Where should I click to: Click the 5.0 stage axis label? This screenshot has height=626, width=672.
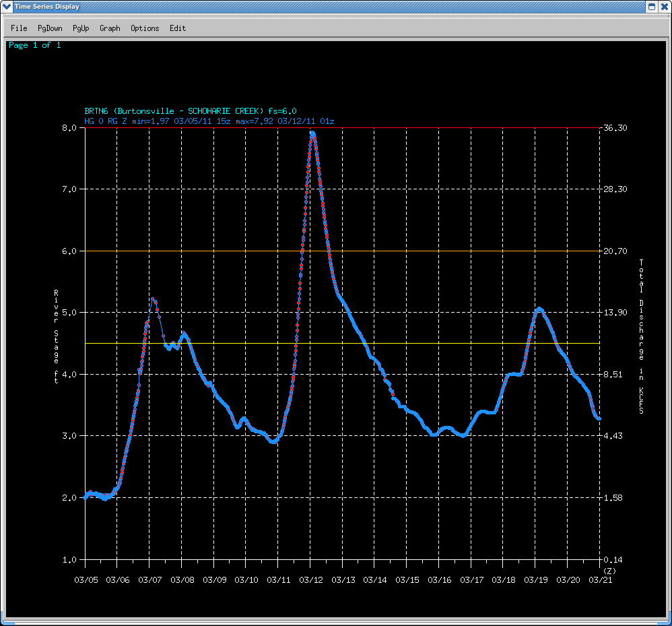pos(69,313)
